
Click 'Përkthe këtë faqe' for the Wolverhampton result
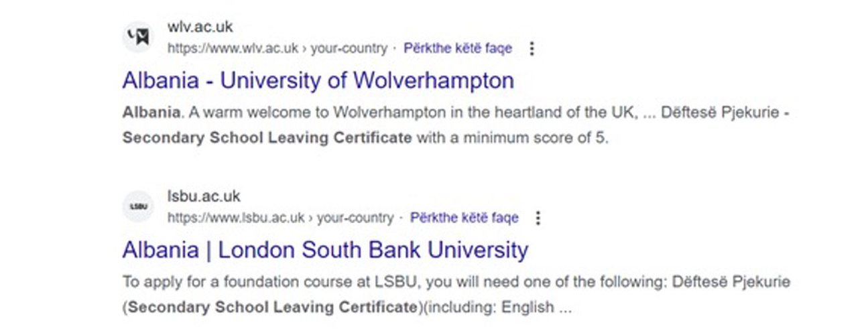pos(458,48)
